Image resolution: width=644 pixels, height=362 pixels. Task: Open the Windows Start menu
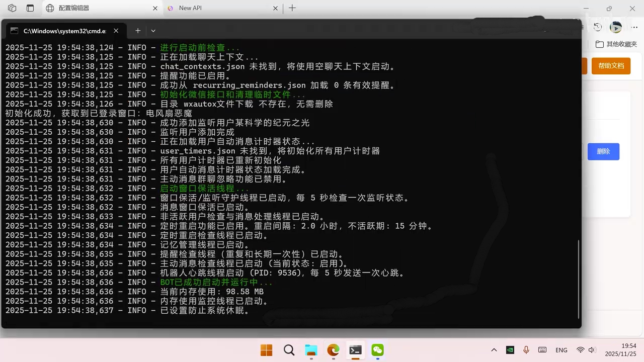pos(266,350)
